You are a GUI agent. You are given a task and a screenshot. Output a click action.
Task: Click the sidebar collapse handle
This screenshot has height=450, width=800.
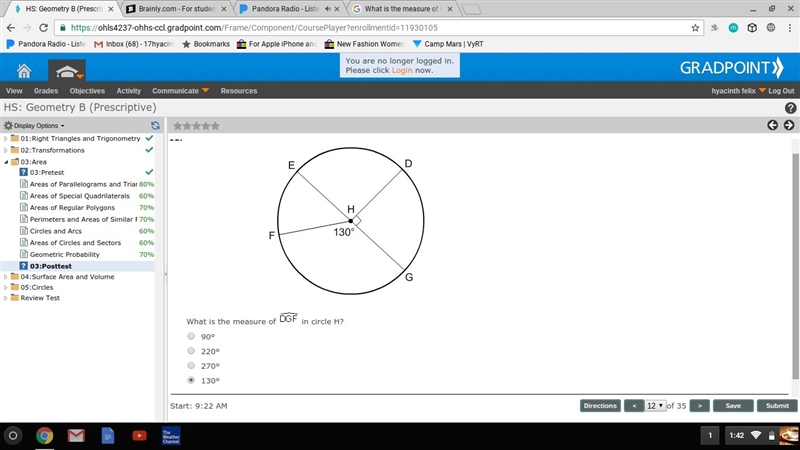(x=165, y=274)
